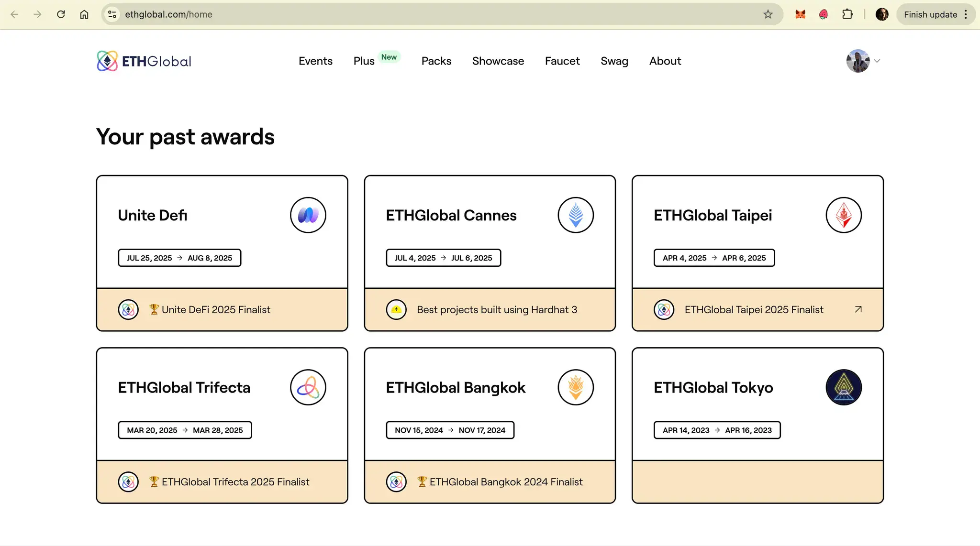Click the ETHGlobal Cannes event logo

576,215
